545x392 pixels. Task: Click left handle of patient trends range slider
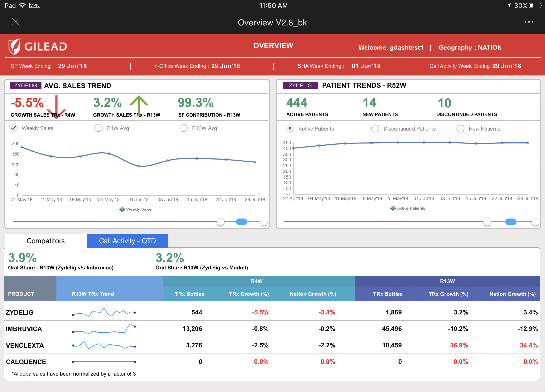(x=487, y=222)
